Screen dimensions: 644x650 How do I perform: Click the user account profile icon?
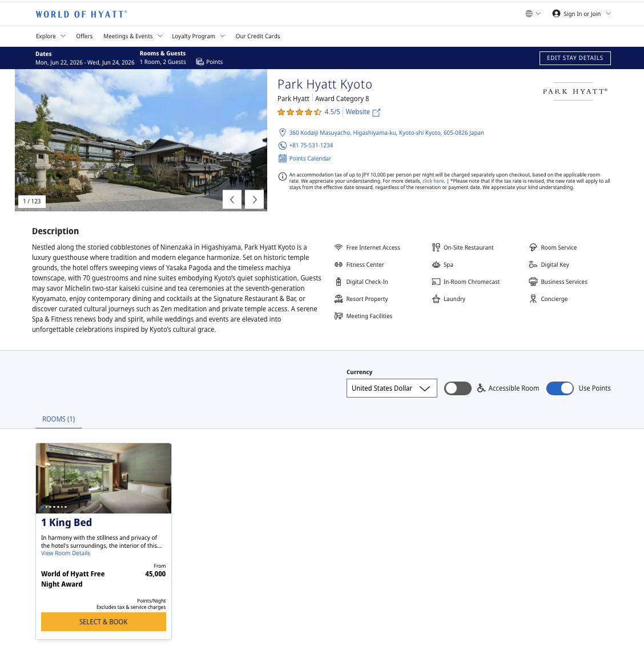pos(556,14)
